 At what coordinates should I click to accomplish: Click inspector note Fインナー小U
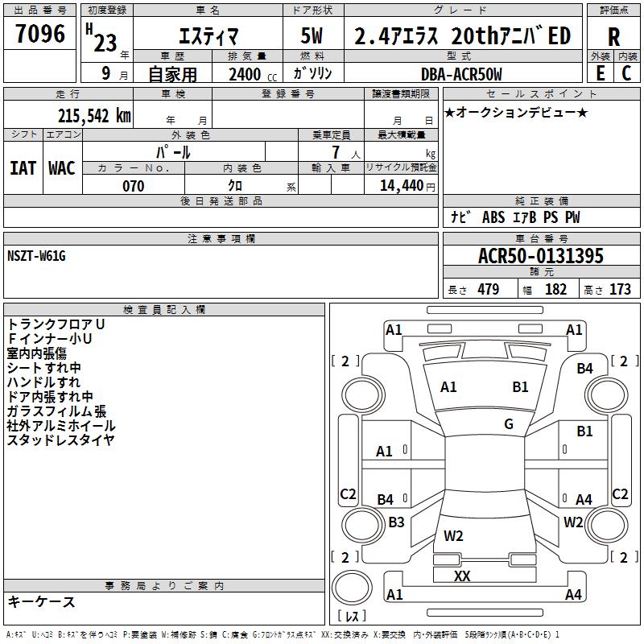pyautogui.click(x=49, y=338)
